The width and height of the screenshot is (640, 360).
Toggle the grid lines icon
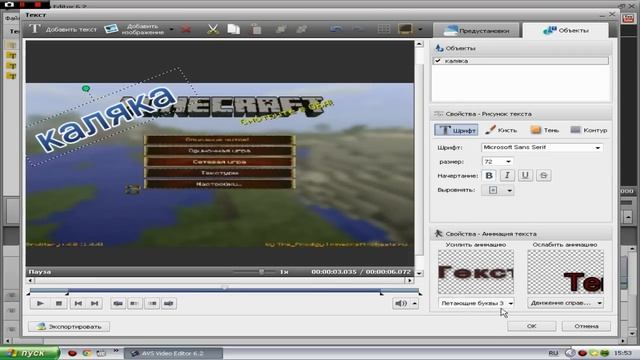pos(384,29)
